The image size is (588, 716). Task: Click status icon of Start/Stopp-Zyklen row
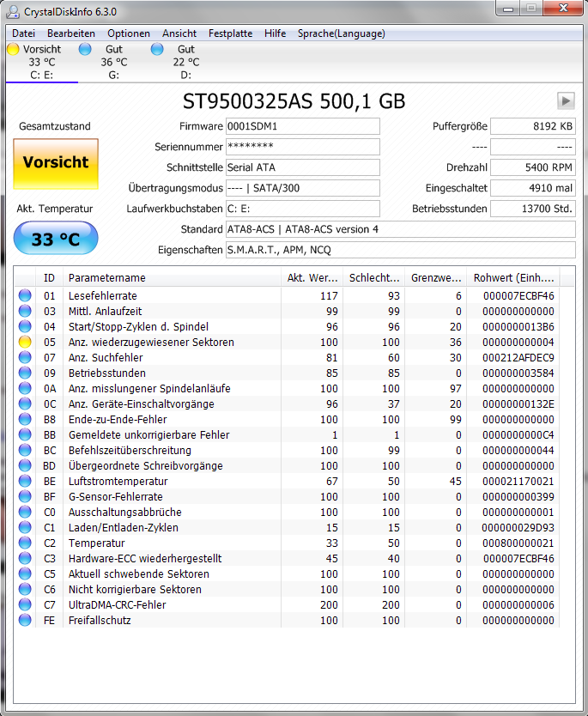[25, 326]
